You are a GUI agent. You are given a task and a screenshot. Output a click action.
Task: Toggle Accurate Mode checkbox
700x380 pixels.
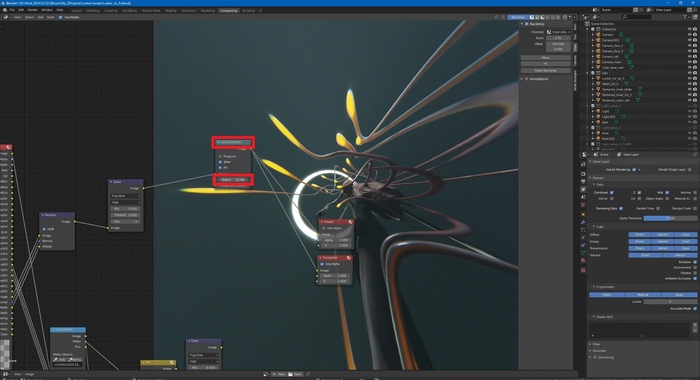click(x=695, y=309)
